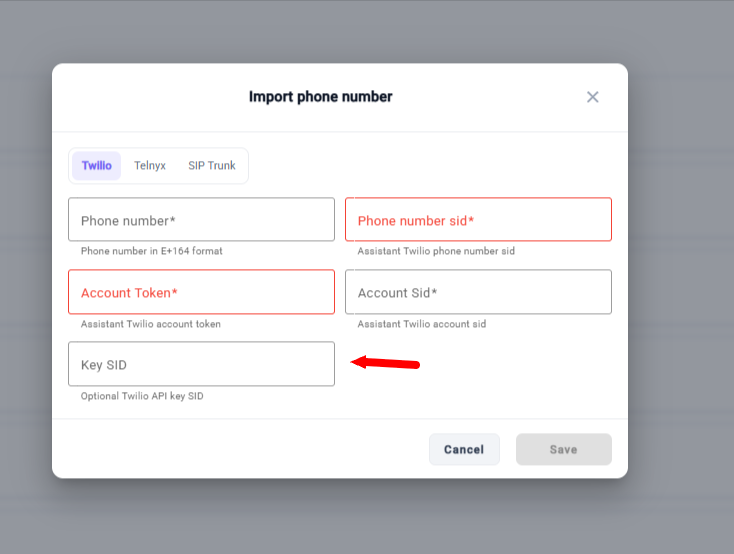Click the Assistant Twilio account token hint
This screenshot has height=554, width=734.
coord(150,324)
